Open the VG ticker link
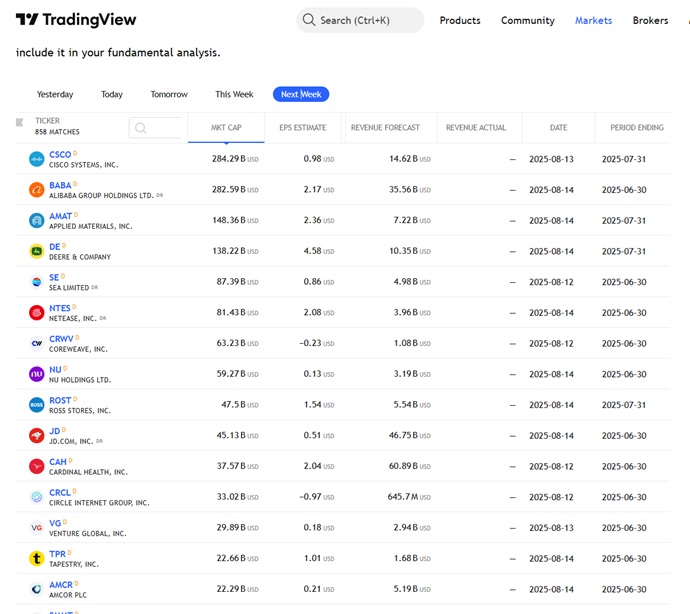This screenshot has height=614, width=690. (x=55, y=523)
